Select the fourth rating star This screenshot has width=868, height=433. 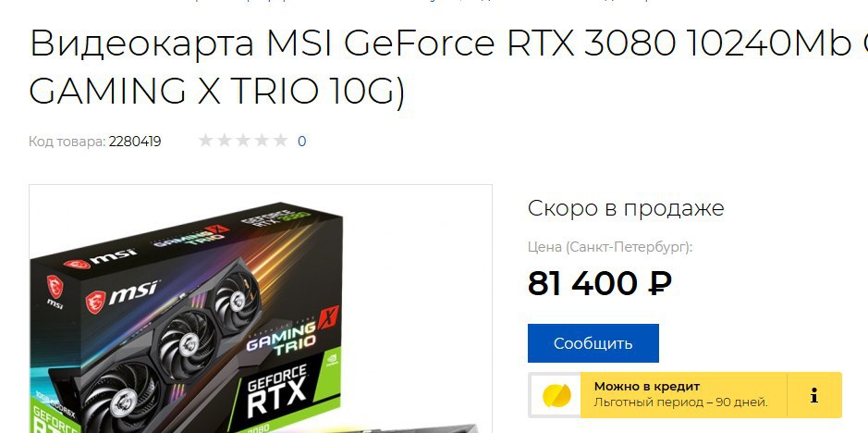pyautogui.click(x=262, y=141)
